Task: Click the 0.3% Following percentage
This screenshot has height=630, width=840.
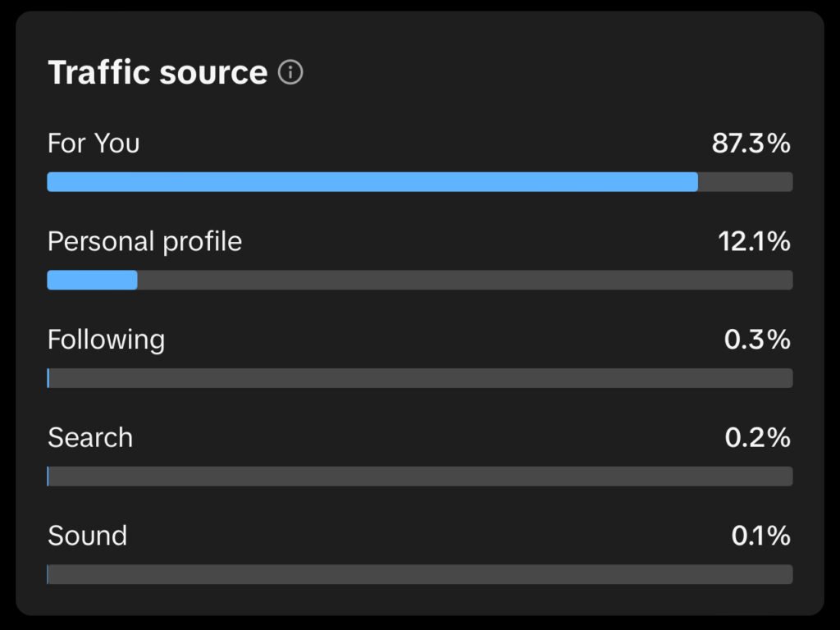Action: click(x=757, y=340)
